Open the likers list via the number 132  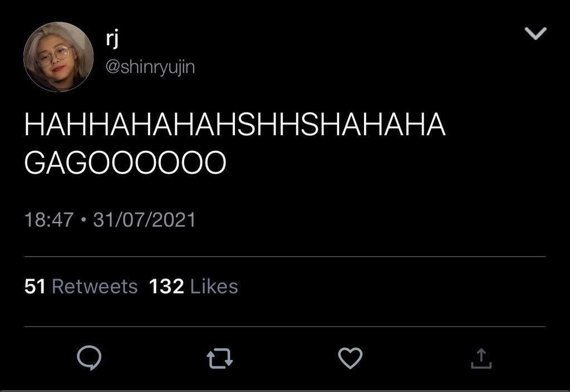[x=166, y=287]
